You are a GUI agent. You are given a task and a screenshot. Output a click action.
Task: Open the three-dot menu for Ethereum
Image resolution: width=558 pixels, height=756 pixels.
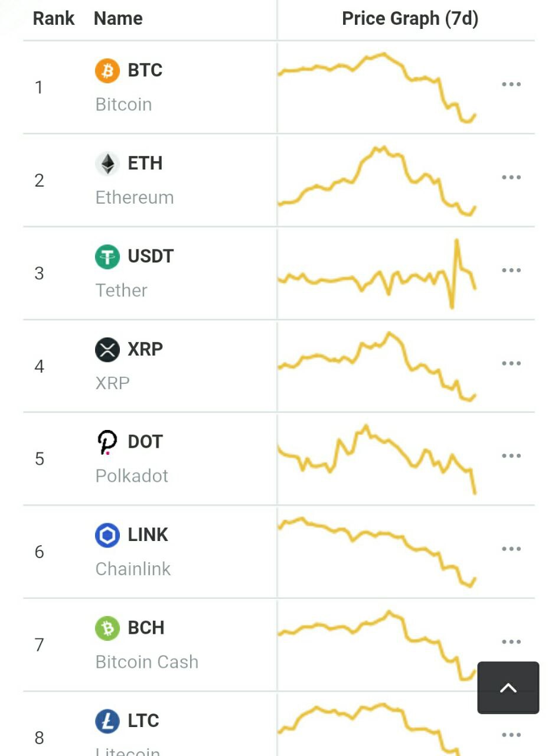tap(511, 177)
